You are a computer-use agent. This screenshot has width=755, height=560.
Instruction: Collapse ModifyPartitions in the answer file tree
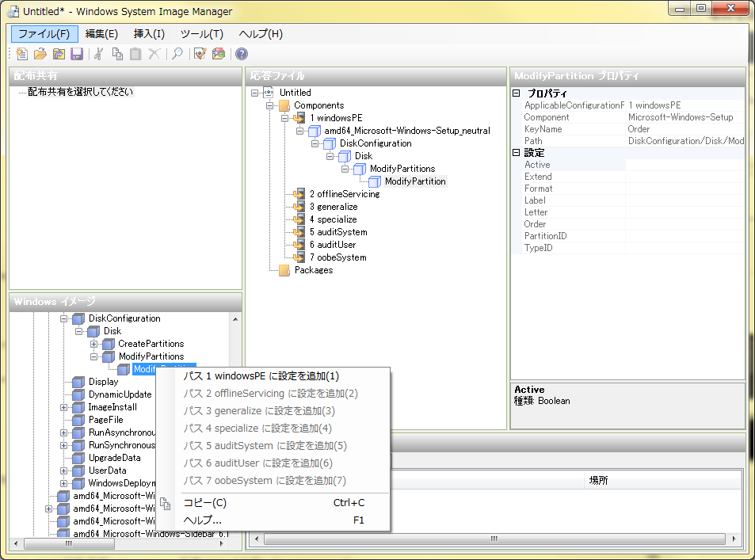pyautogui.click(x=345, y=169)
